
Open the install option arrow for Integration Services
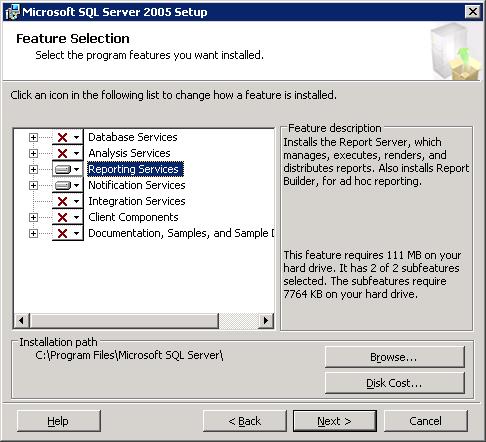(x=76, y=201)
